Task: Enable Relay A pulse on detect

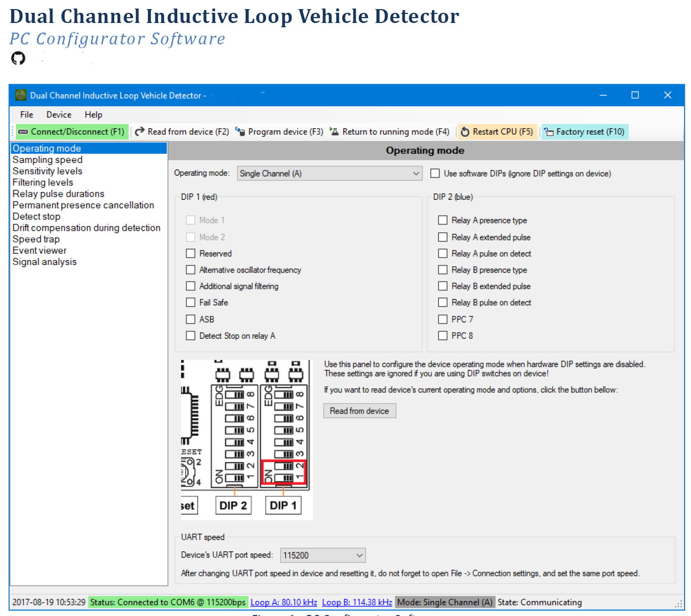Action: 443,253
